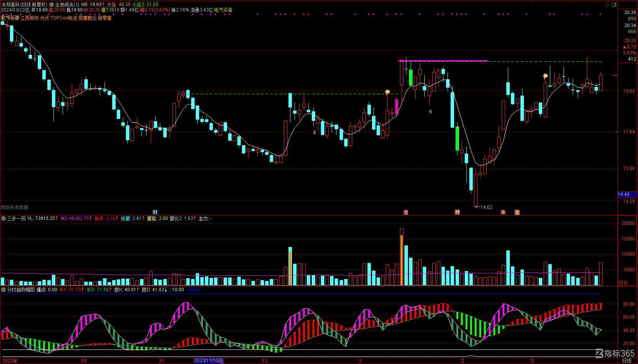Open the 分时趋势幅图 indicator dropdown arrow

3,290
